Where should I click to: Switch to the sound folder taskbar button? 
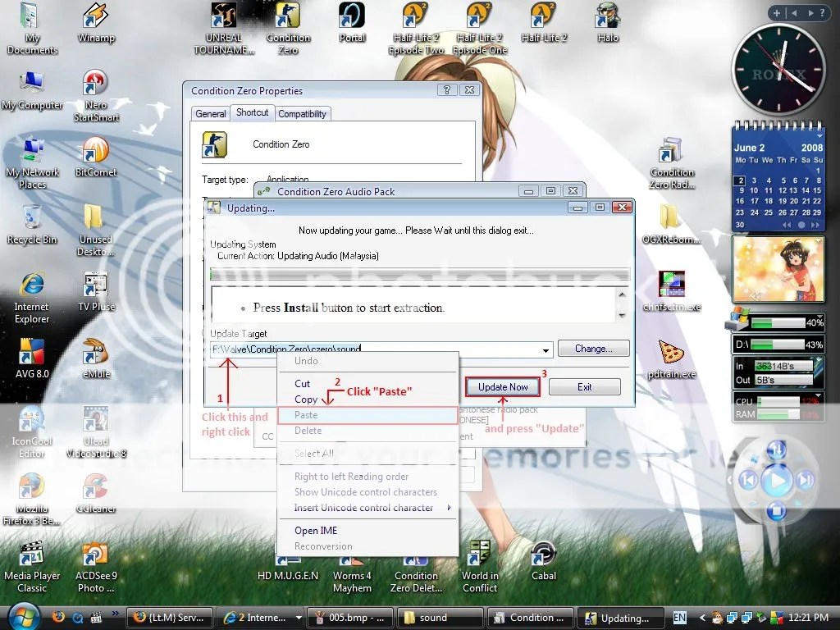(x=439, y=618)
